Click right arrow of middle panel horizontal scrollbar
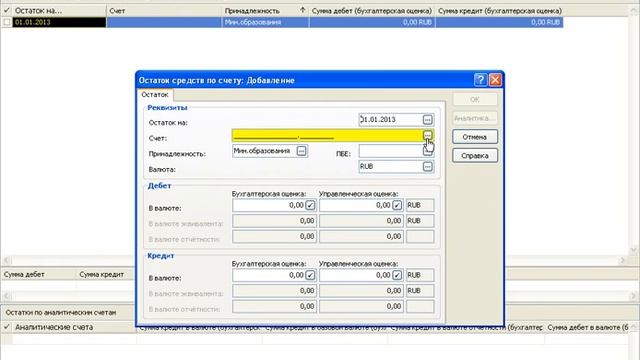 (634, 296)
